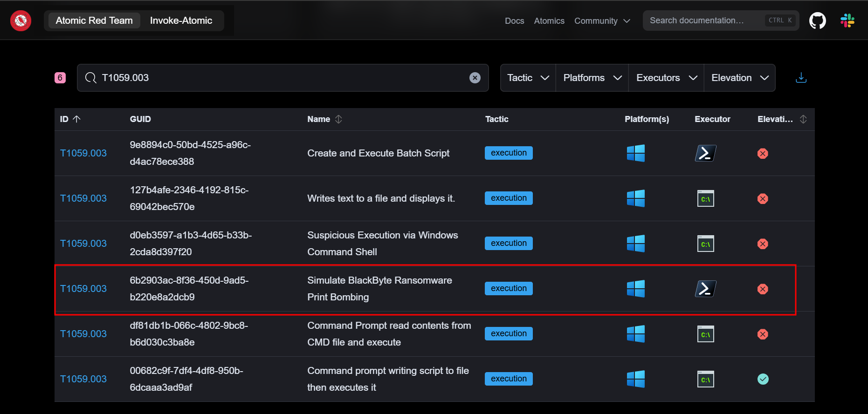
Task: Open T1059.003 link for Command Prompt read contents row
Action: tap(83, 334)
